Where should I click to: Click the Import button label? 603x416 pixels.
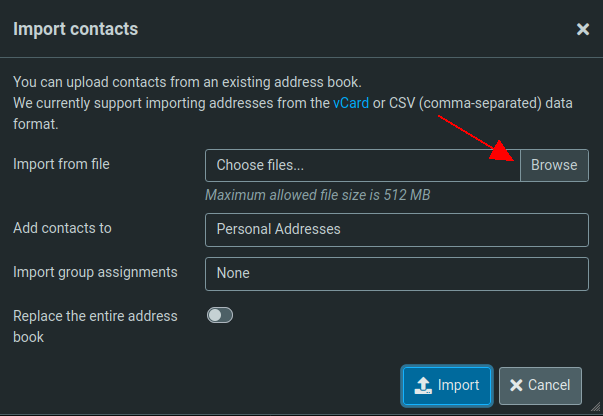pyautogui.click(x=459, y=385)
